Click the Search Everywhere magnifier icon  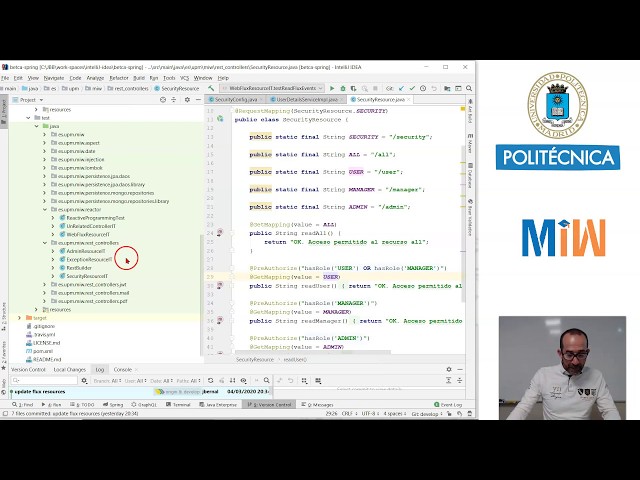pyautogui.click(x=469, y=88)
